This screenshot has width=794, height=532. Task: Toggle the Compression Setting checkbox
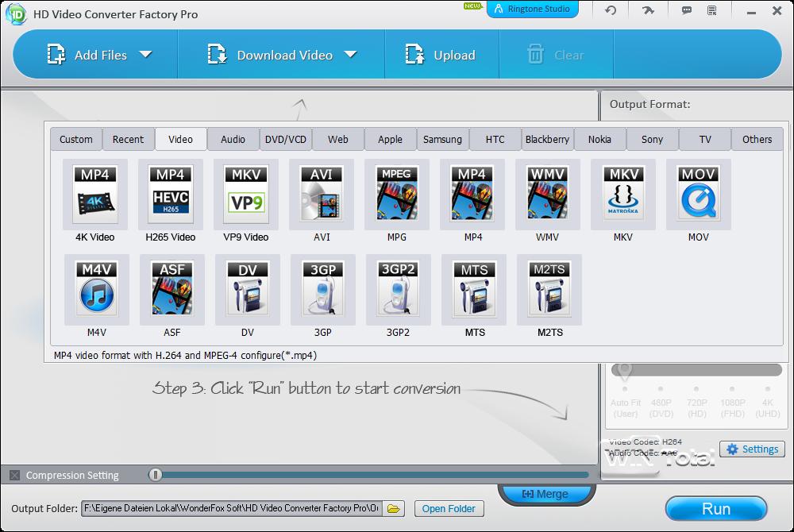coord(15,476)
